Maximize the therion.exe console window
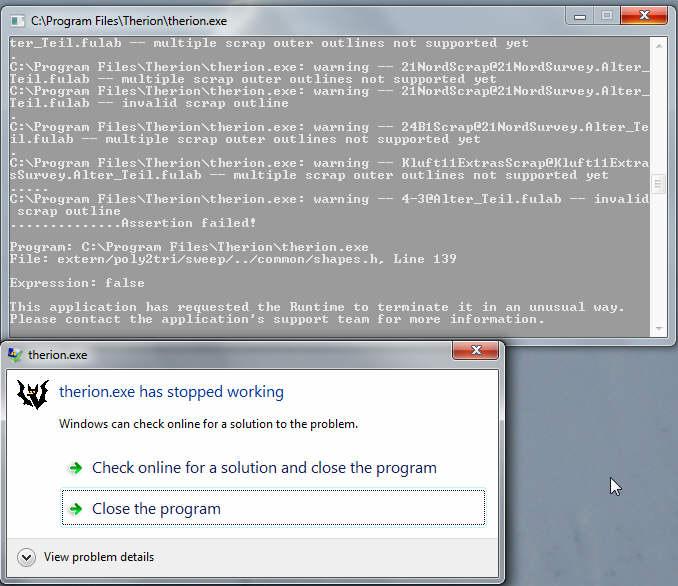 click(x=607, y=16)
